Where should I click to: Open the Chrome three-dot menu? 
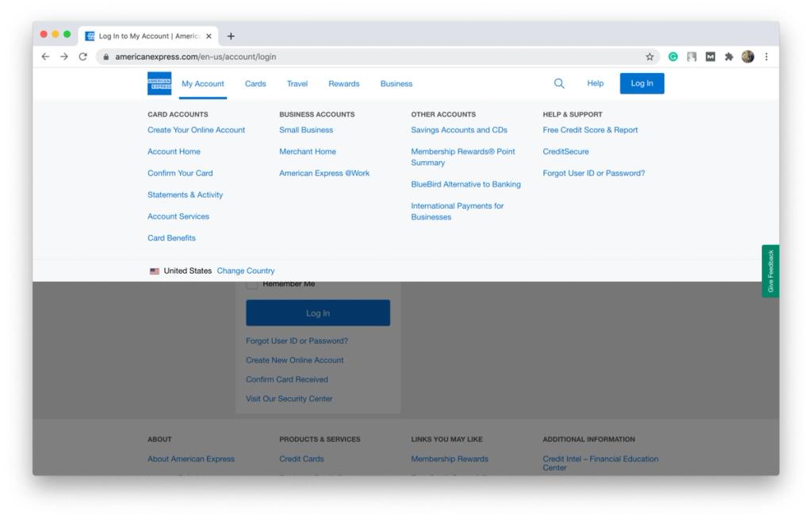click(767, 56)
